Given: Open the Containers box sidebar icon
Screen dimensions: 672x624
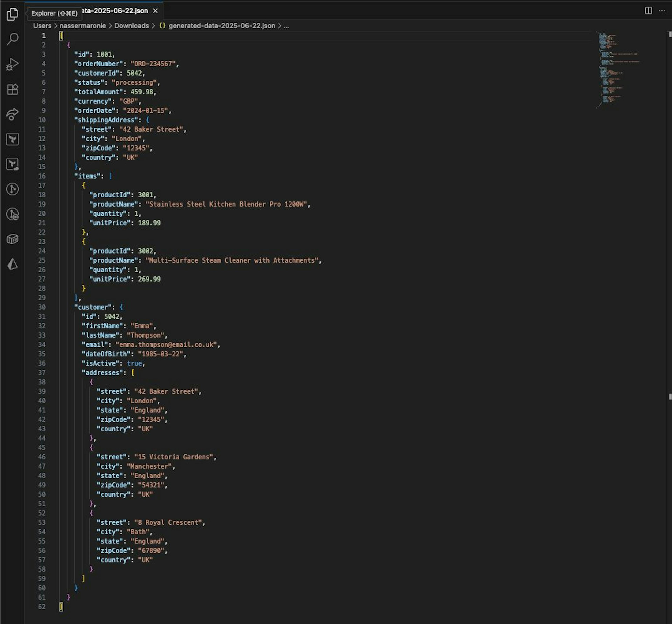Looking at the screenshot, I should click(12, 239).
